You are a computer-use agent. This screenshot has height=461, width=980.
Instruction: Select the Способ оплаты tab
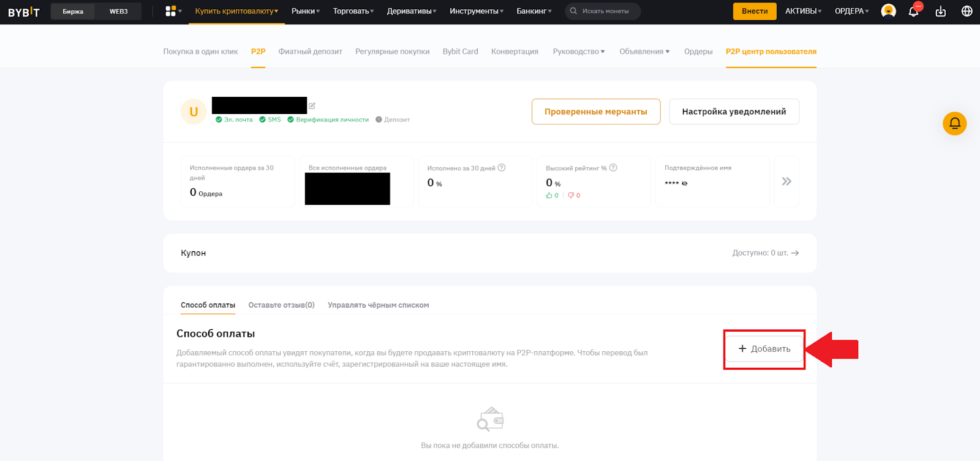pos(208,305)
